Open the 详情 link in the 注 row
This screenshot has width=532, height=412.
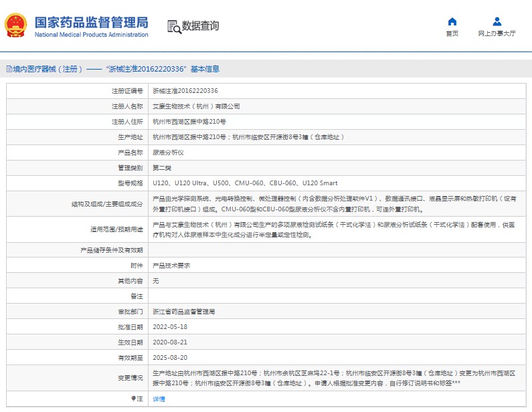pyautogui.click(x=159, y=399)
